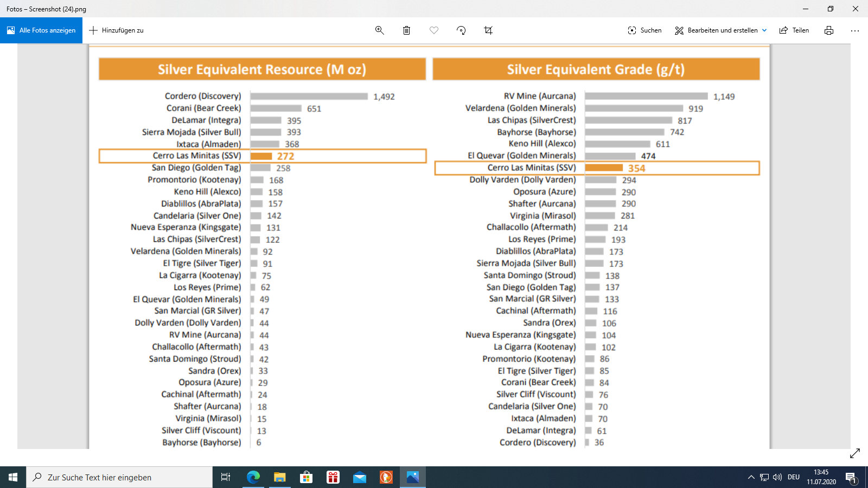Delete the photo with the trash icon
Viewport: 868px width, 488px height.
(407, 30)
